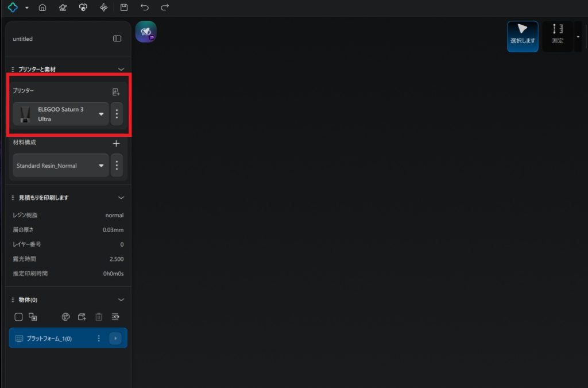The height and width of the screenshot is (388, 588).
Task: Click the trash icon in objects panel
Action: [x=99, y=317]
